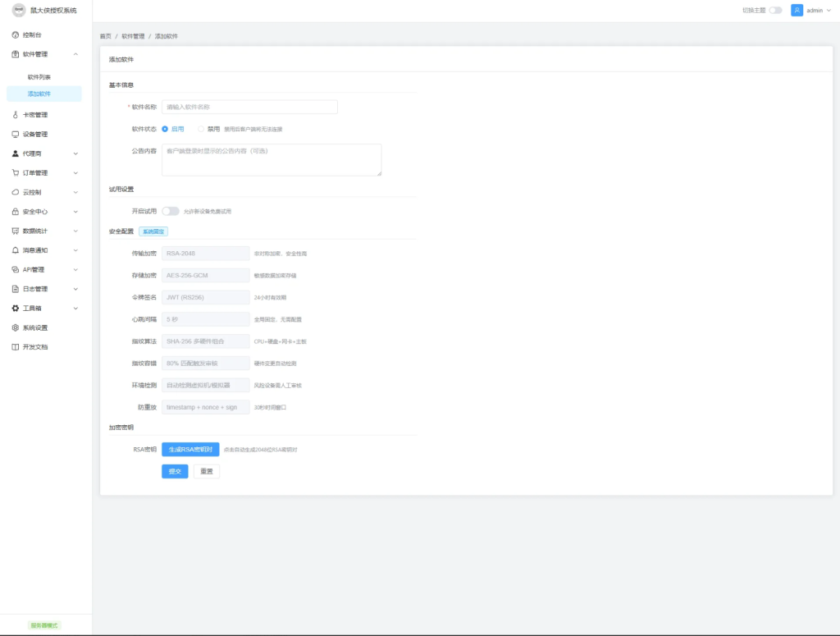Collapse the 软件管理 menu chevron
The image size is (840, 636).
point(75,54)
